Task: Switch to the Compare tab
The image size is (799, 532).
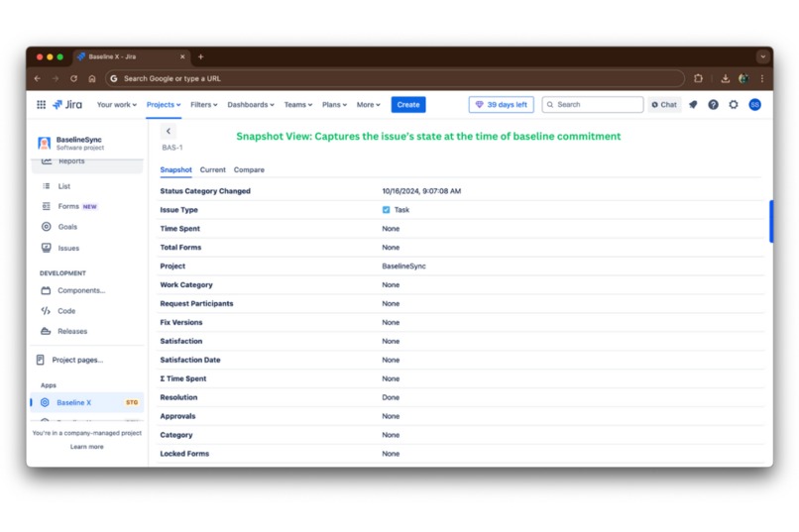Action: (x=249, y=169)
